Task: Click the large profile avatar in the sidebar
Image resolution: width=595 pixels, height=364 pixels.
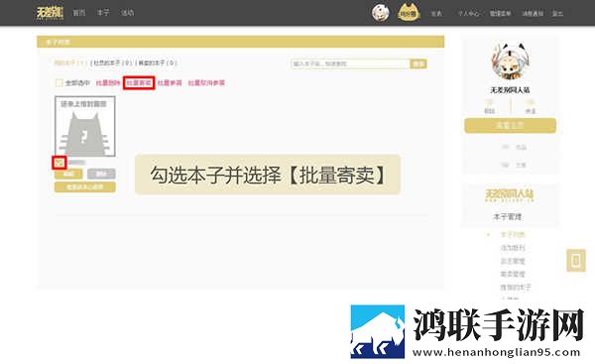Action: click(x=510, y=61)
